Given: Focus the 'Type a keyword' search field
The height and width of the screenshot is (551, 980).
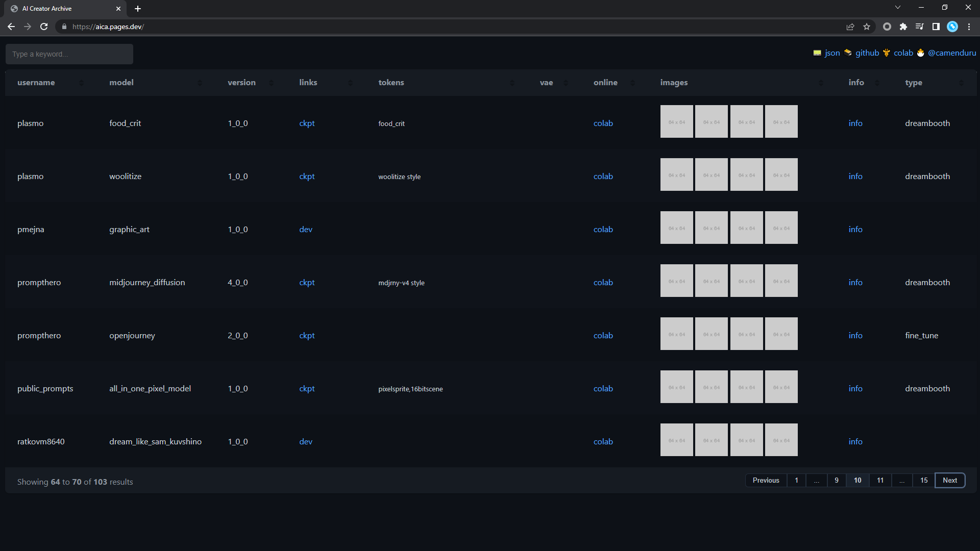Looking at the screenshot, I should pos(69,54).
